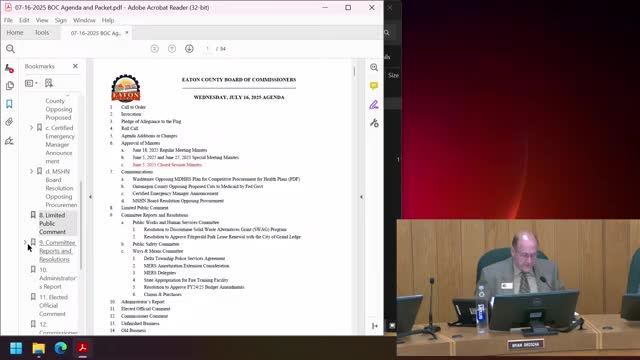Expand the MSHN Board Resolution bookmark
The image size is (640, 360).
tap(31, 171)
